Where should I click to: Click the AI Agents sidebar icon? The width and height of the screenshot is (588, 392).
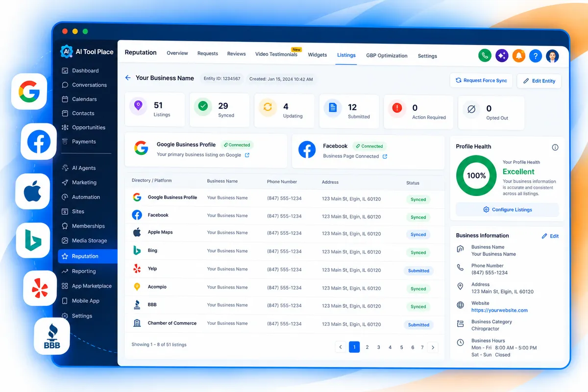pyautogui.click(x=65, y=168)
